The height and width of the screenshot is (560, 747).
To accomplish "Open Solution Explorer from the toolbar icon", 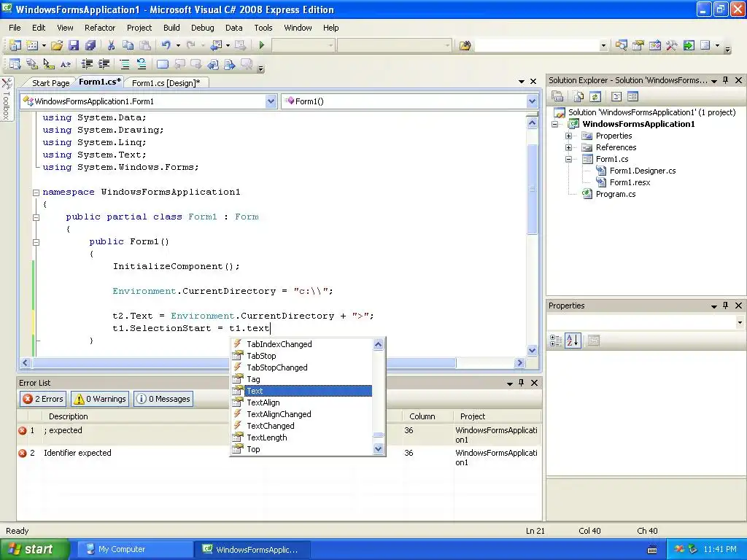I will coord(621,45).
